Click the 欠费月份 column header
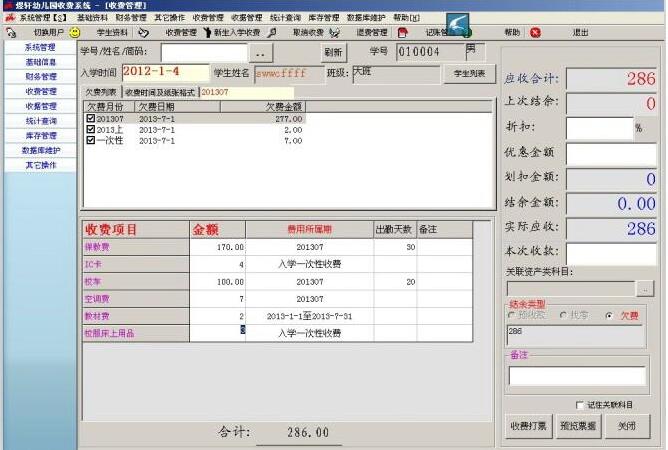The width and height of the screenshot is (668, 450). tap(109, 107)
